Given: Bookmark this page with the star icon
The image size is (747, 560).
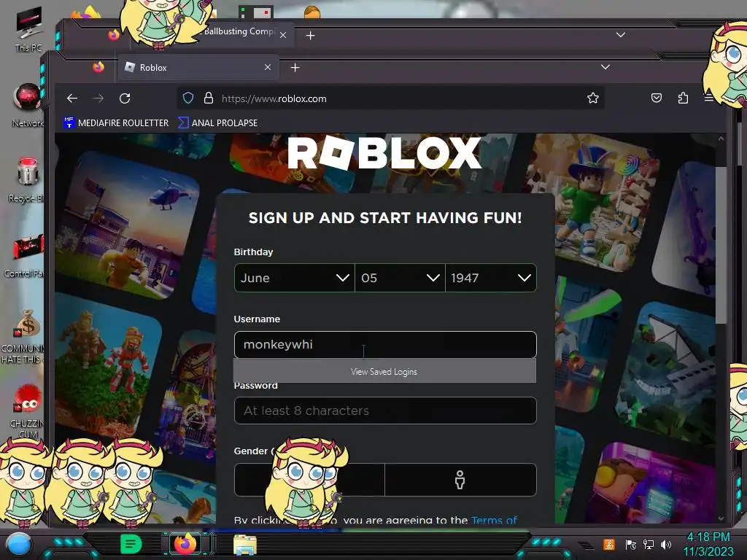Looking at the screenshot, I should point(592,98).
